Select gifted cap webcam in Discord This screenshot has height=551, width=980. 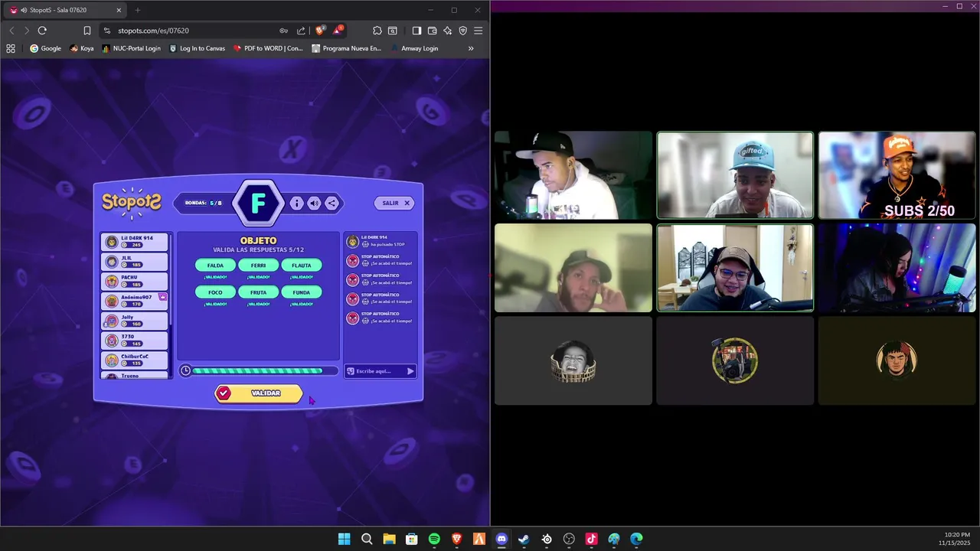[x=735, y=175]
